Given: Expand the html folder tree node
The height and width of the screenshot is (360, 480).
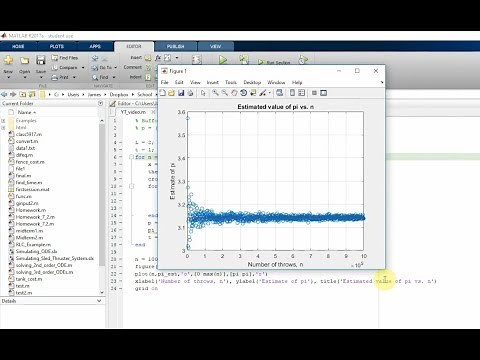Looking at the screenshot, I should (3, 128).
